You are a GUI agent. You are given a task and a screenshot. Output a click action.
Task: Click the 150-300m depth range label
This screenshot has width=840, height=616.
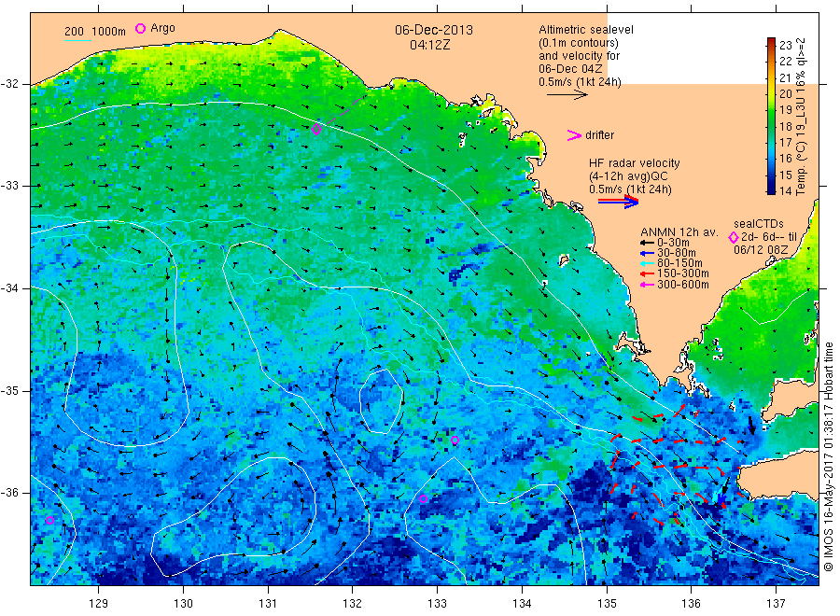tap(683, 273)
